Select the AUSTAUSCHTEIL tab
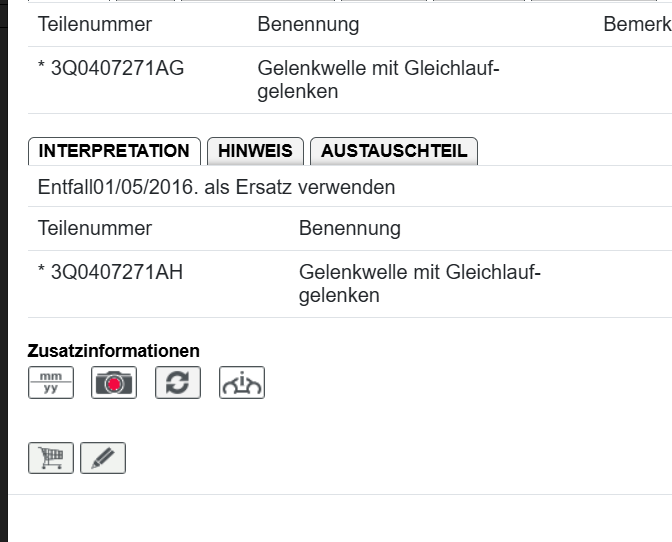Image resolution: width=672 pixels, height=542 pixels. tap(394, 151)
